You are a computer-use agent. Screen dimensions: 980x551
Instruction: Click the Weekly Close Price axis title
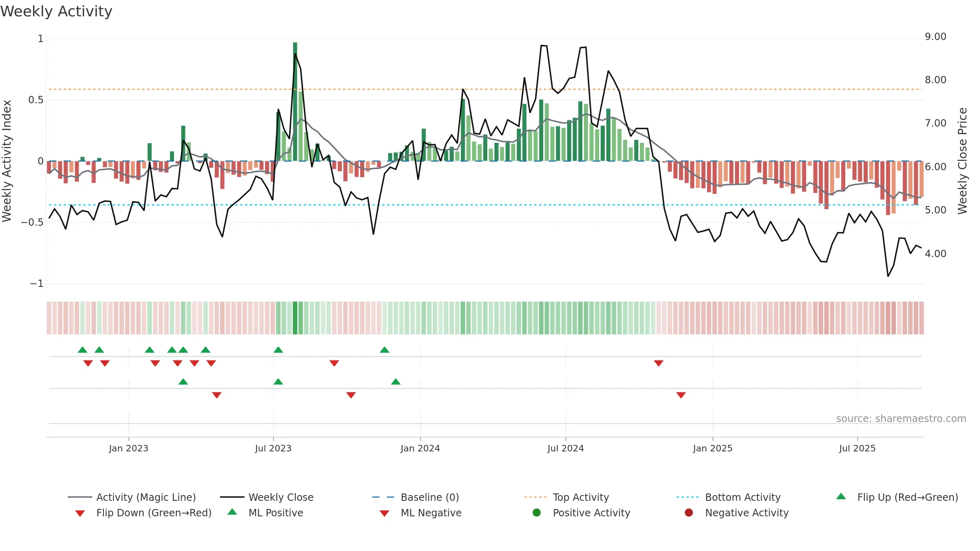[x=962, y=161]
